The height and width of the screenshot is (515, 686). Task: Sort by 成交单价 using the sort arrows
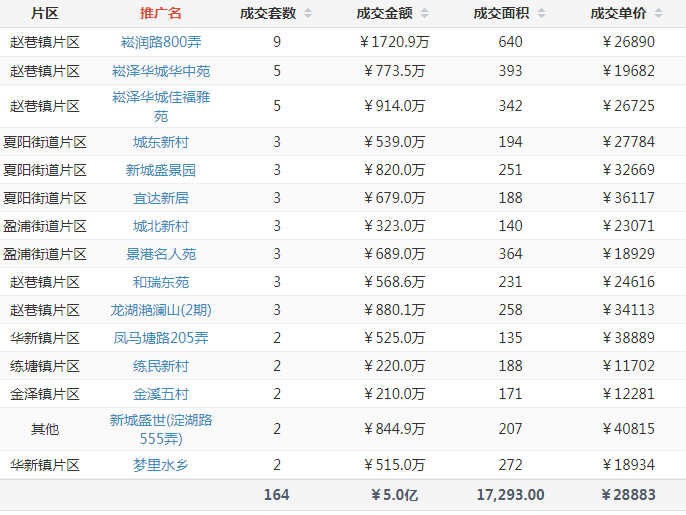pos(658,14)
